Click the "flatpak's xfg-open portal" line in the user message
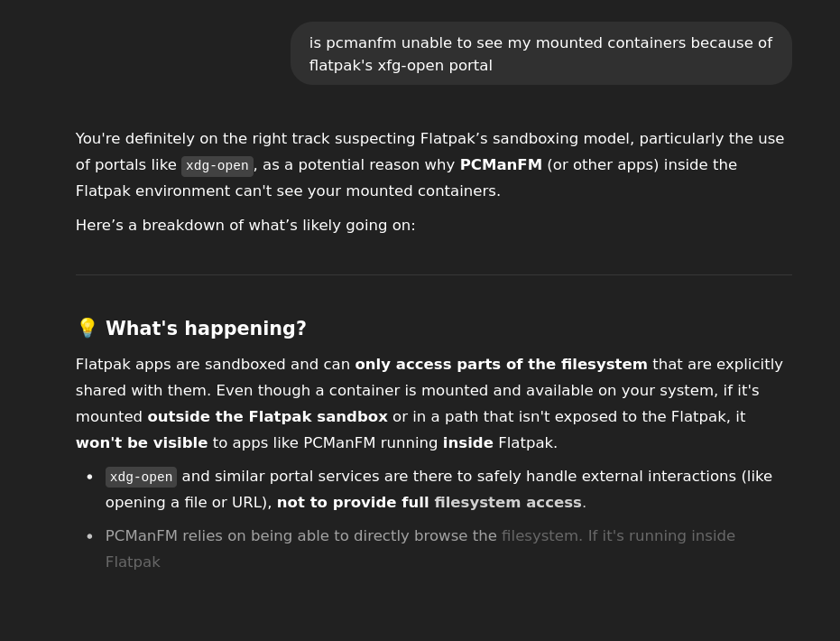 pos(401,65)
